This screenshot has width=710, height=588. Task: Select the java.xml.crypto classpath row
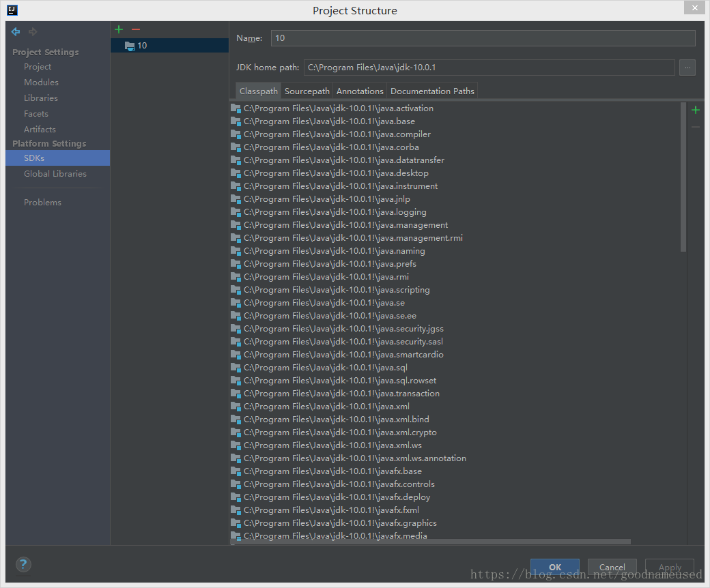point(455,432)
